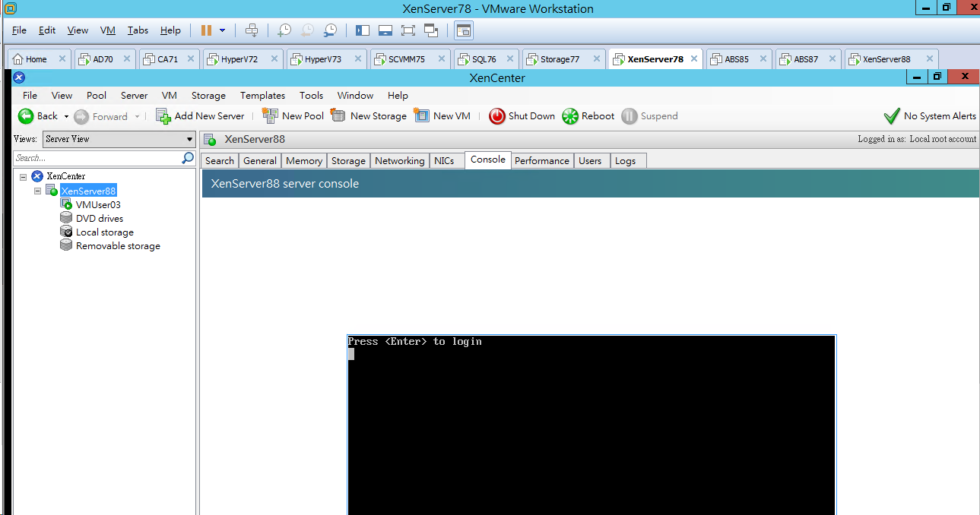Switch to the Networking tab

tap(400, 161)
